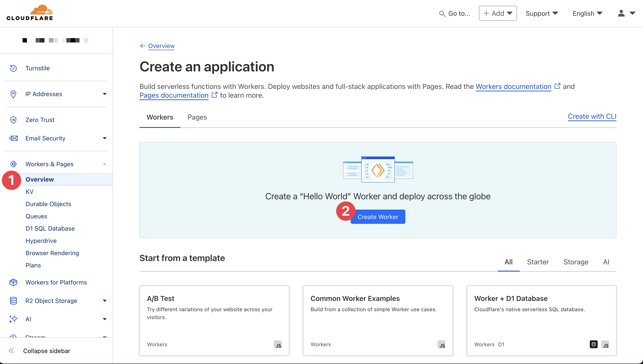Click the R2 Object Storage database icon
Image resolution: width=643 pixels, height=364 pixels.
[13, 301]
